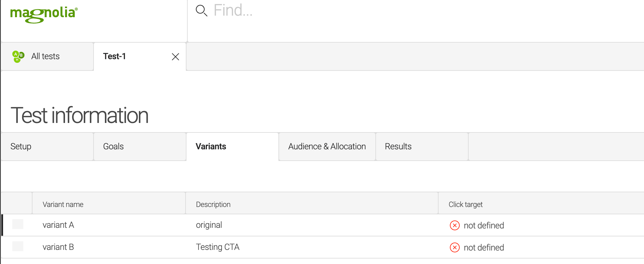Tick the checkbox for variant B
This screenshot has height=264, width=644.
click(x=18, y=246)
